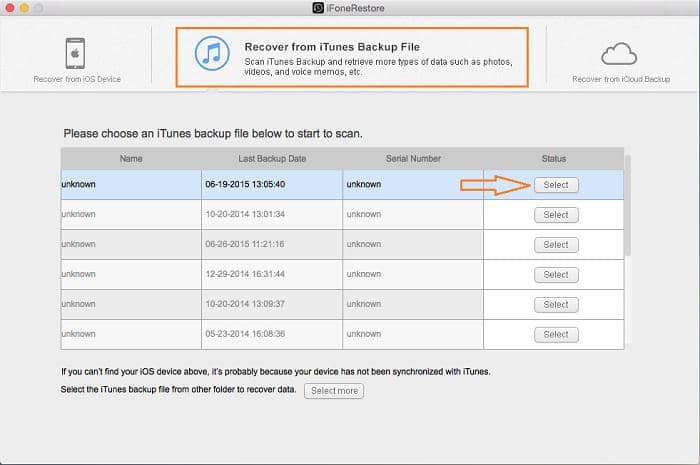Viewport: 700px width, 465px height.
Task: Switch to Recover from iCloud Backup tab
Action: coord(621,62)
